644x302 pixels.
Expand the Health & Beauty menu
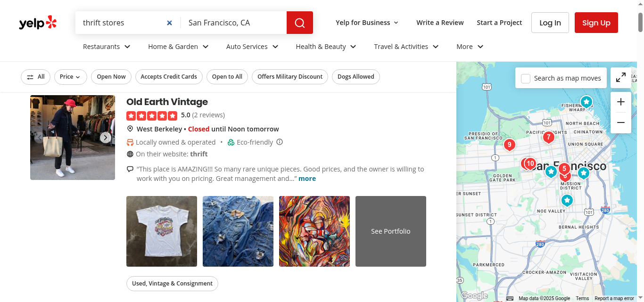pyautogui.click(x=326, y=47)
